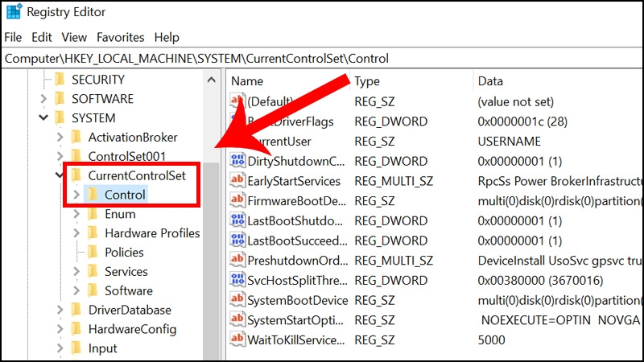Viewport: 644px width, 362px height.
Task: Collapse the SYSTEM registry hive
Action: (43, 117)
